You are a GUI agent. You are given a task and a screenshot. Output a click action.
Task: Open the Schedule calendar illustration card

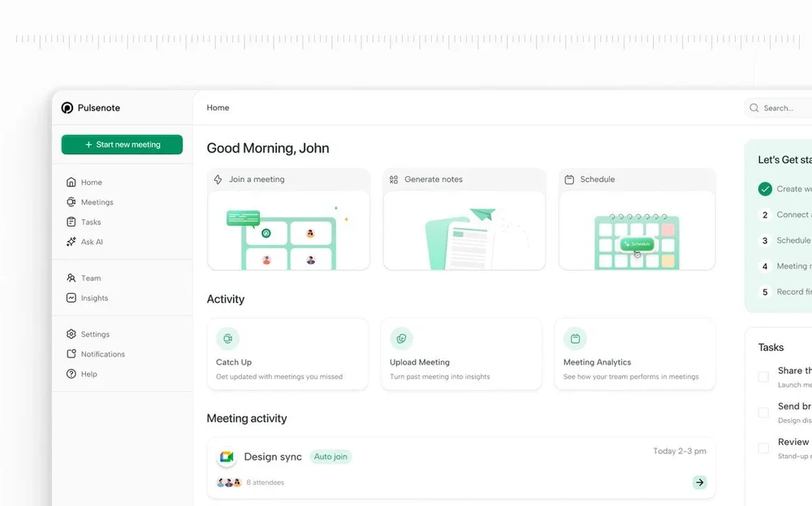(637, 231)
